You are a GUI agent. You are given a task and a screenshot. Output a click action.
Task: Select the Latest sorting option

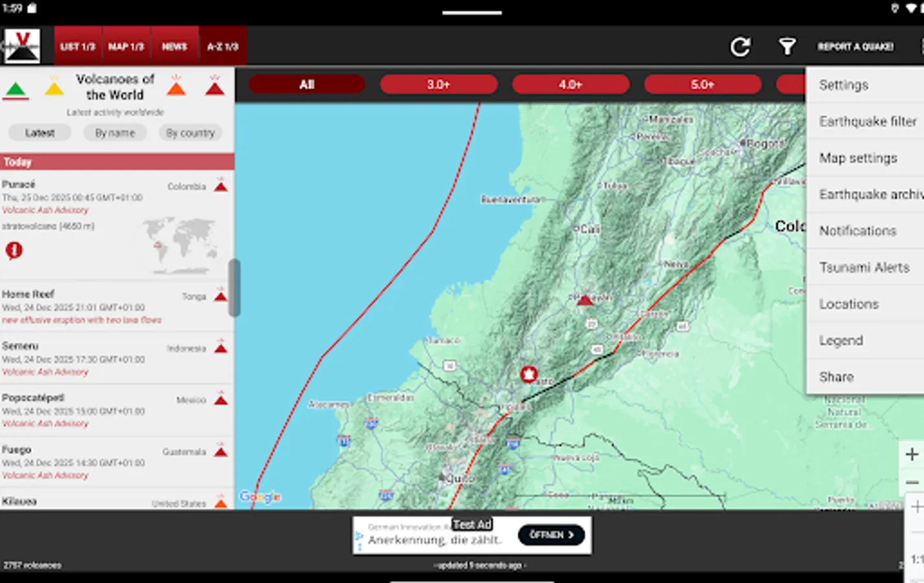coord(39,133)
